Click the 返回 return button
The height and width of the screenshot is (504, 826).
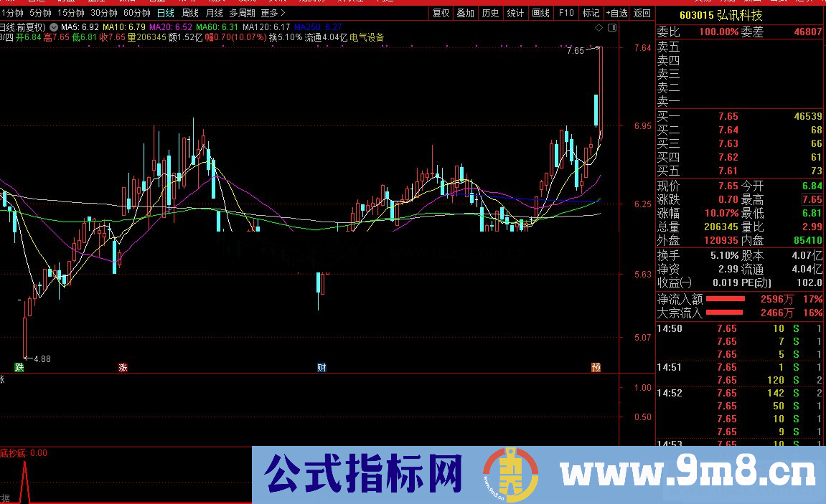[x=641, y=12]
